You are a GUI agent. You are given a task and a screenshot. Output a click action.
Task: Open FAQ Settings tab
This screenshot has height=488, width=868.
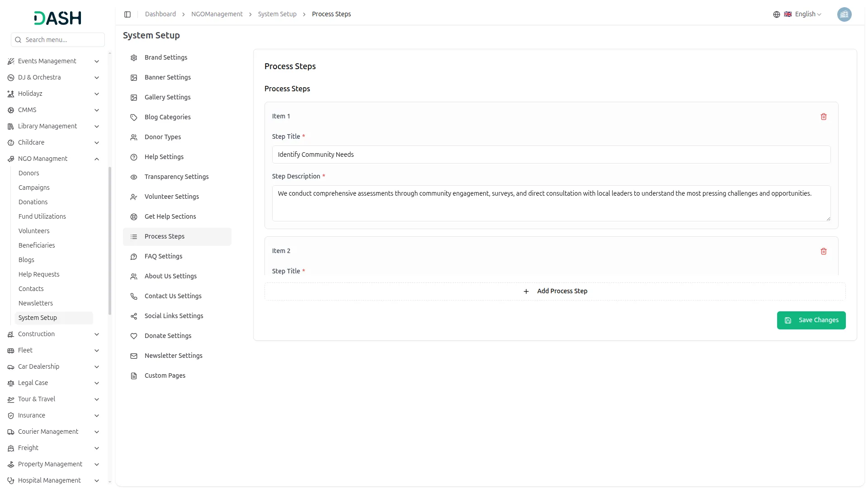click(163, 256)
